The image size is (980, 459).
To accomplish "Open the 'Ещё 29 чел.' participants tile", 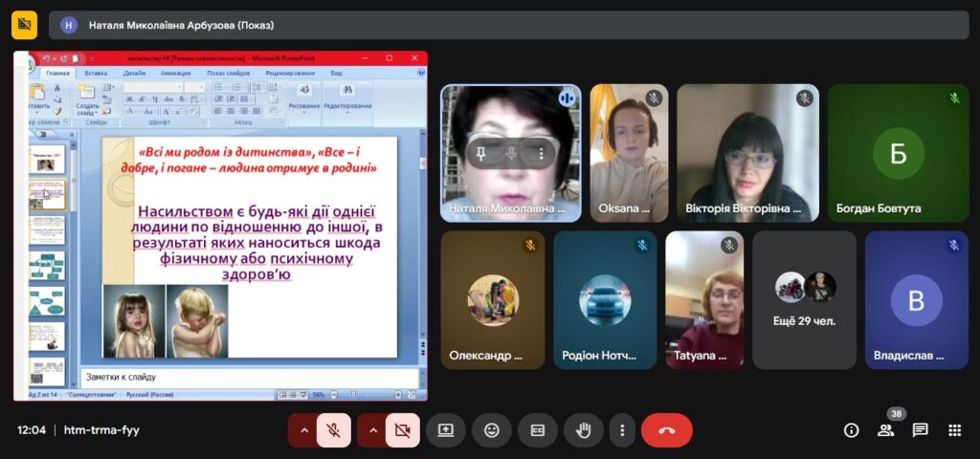I will click(x=804, y=299).
